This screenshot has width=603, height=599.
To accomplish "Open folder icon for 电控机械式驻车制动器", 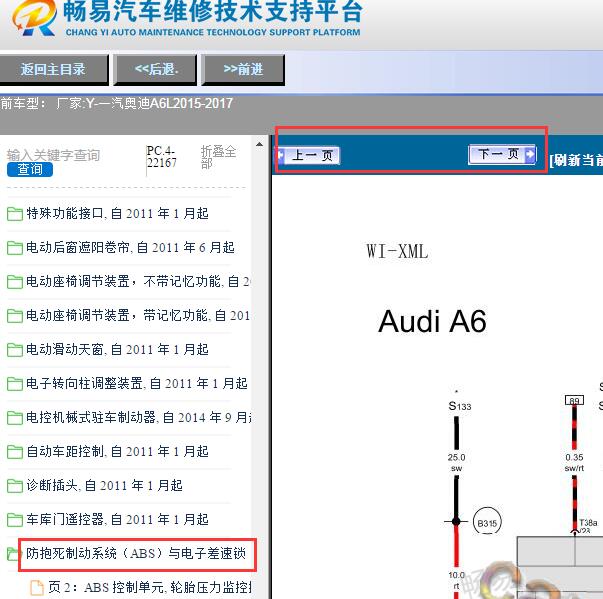I will (x=15, y=418).
